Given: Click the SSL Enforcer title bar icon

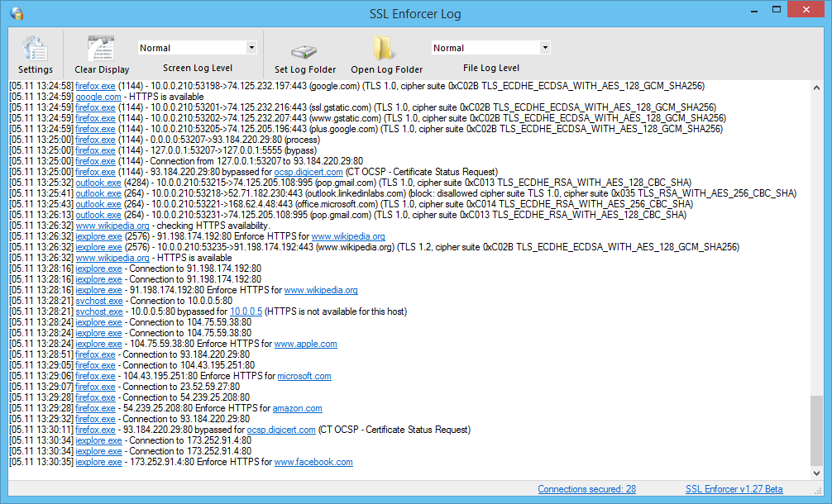Looking at the screenshot, I should pos(17,13).
